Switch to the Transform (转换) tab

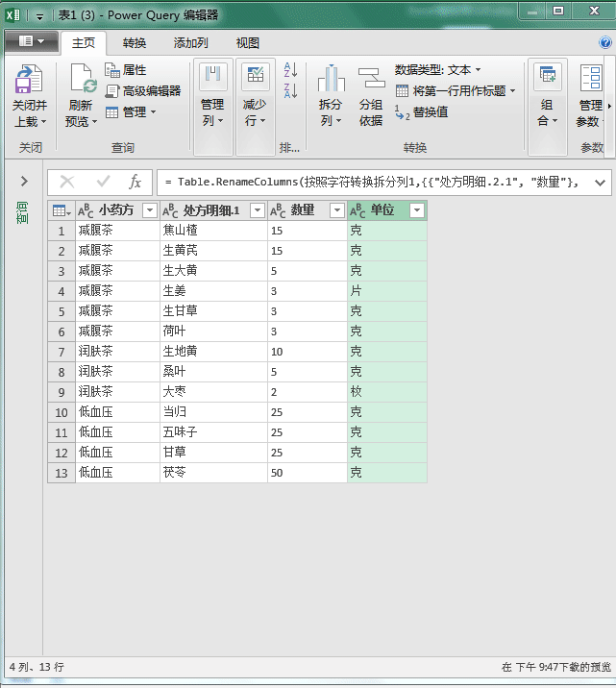click(x=135, y=43)
